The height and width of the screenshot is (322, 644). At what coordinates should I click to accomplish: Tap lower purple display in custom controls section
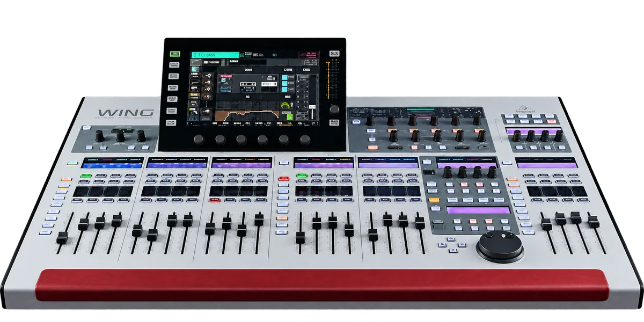(478, 210)
